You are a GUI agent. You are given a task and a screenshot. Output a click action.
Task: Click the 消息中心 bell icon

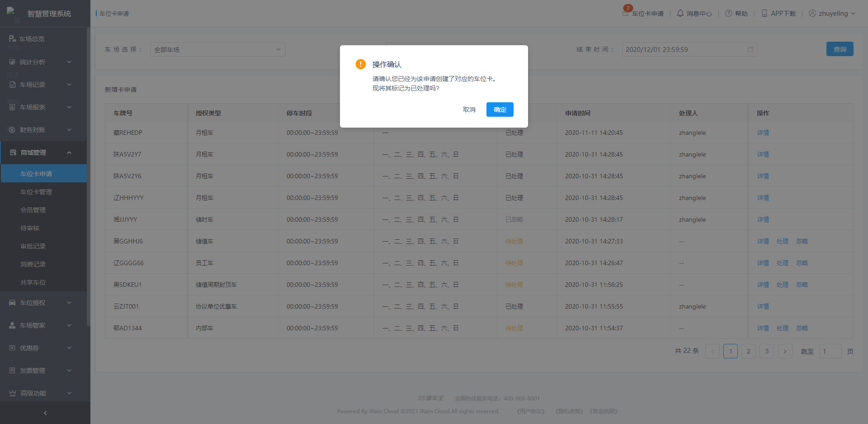680,14
